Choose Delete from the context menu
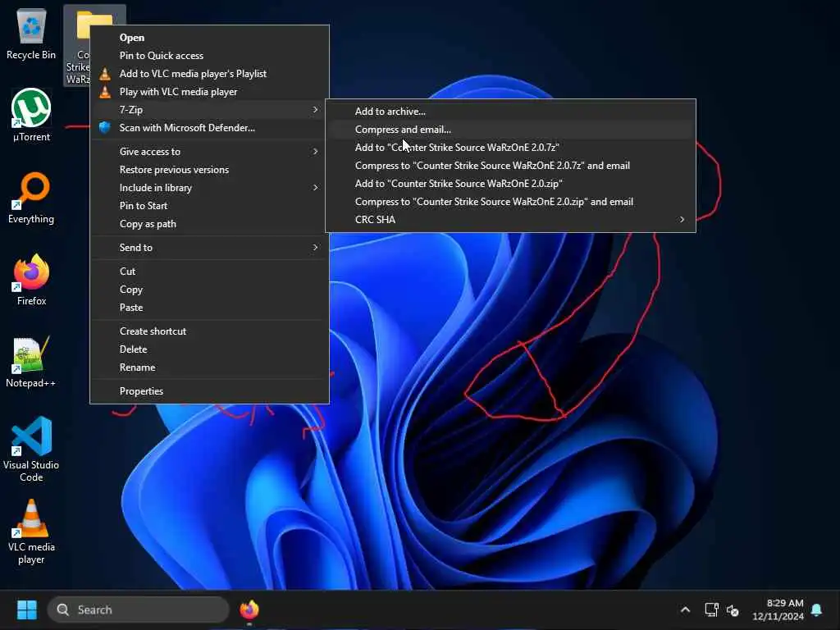The image size is (840, 630). (x=209, y=349)
